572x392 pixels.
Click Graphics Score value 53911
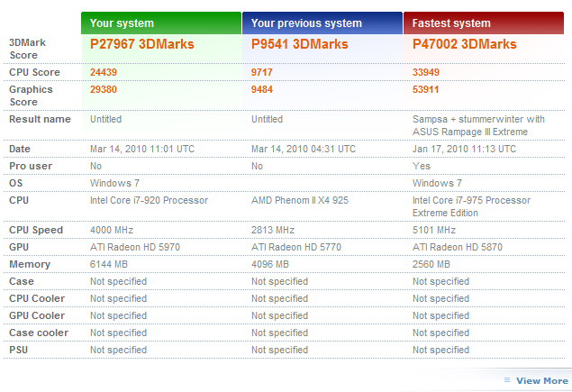(426, 89)
